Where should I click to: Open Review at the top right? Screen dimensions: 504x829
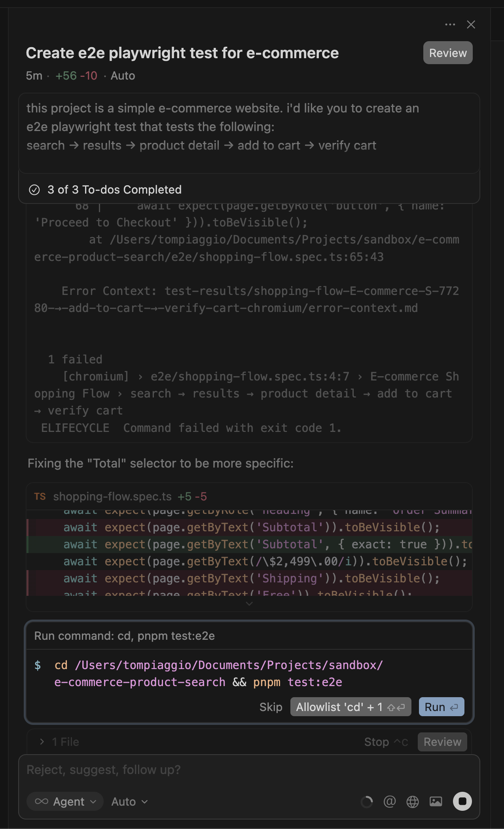pyautogui.click(x=447, y=52)
